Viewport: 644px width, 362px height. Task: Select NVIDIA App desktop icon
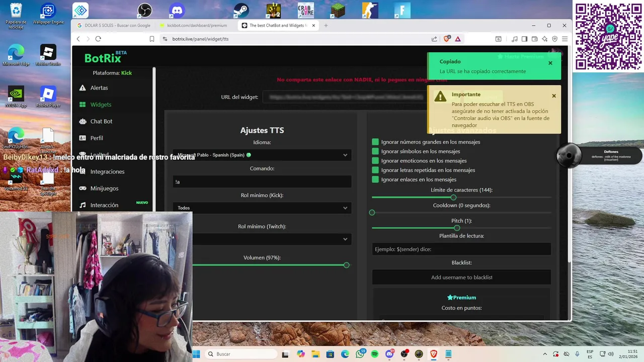click(x=16, y=97)
